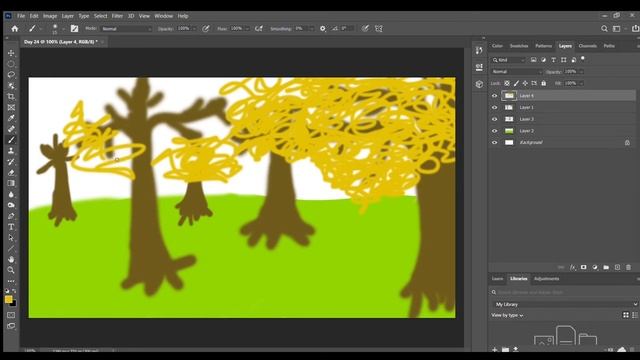Hide Layer 4 visibility eye
The image size is (640, 360).
click(495, 96)
